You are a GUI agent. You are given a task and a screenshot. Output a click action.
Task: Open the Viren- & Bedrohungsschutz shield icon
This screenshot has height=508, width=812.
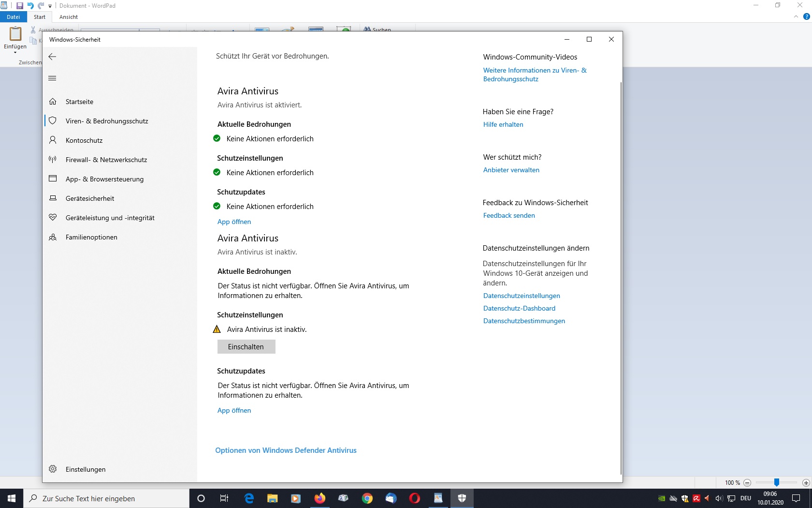tap(53, 121)
